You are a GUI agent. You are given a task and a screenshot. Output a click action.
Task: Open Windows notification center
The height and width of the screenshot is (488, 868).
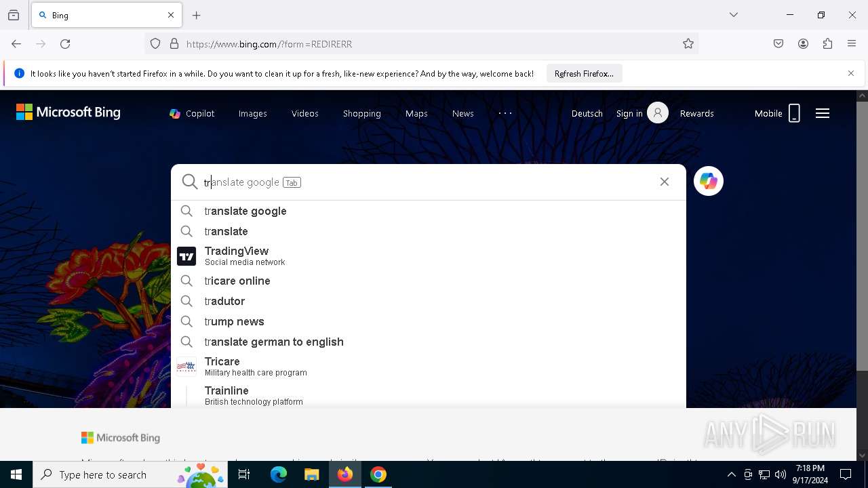click(846, 474)
